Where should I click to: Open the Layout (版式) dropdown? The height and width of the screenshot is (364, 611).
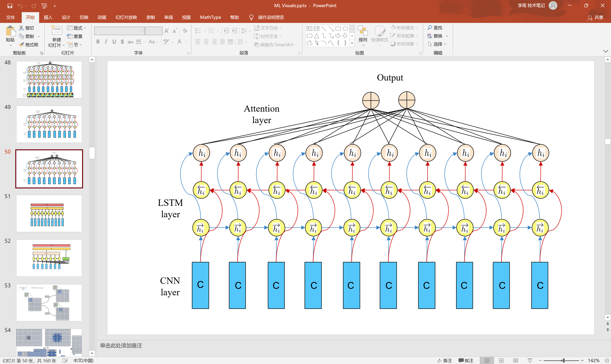tap(77, 28)
